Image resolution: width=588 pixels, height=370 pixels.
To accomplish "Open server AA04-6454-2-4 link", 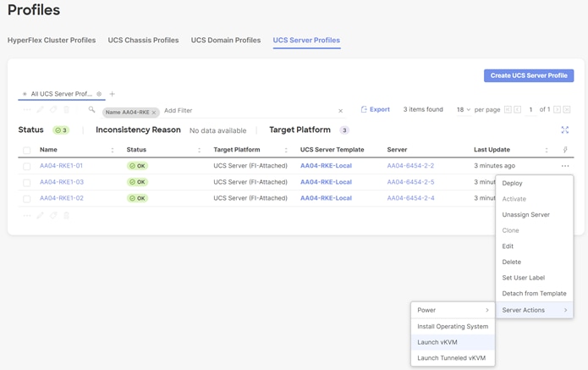I will 410,198.
